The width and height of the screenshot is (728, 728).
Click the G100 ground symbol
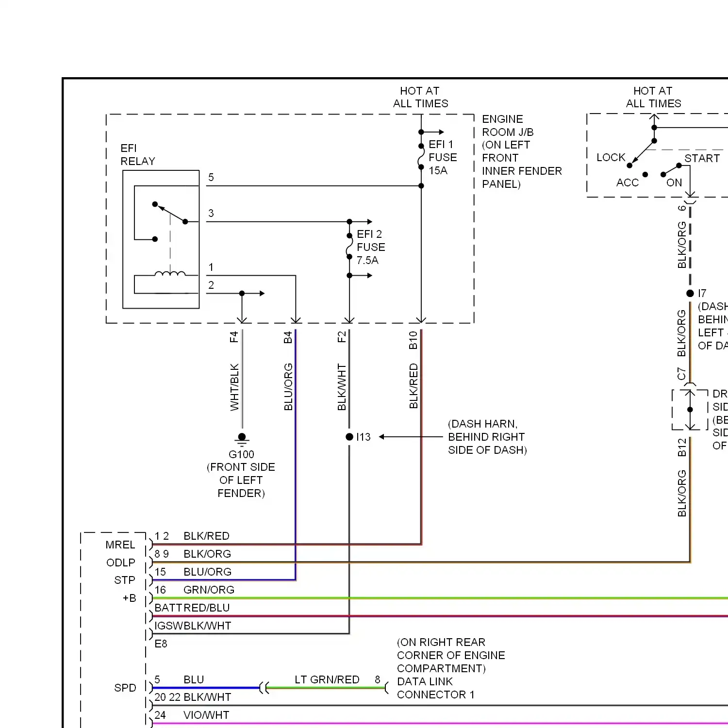pyautogui.click(x=242, y=439)
